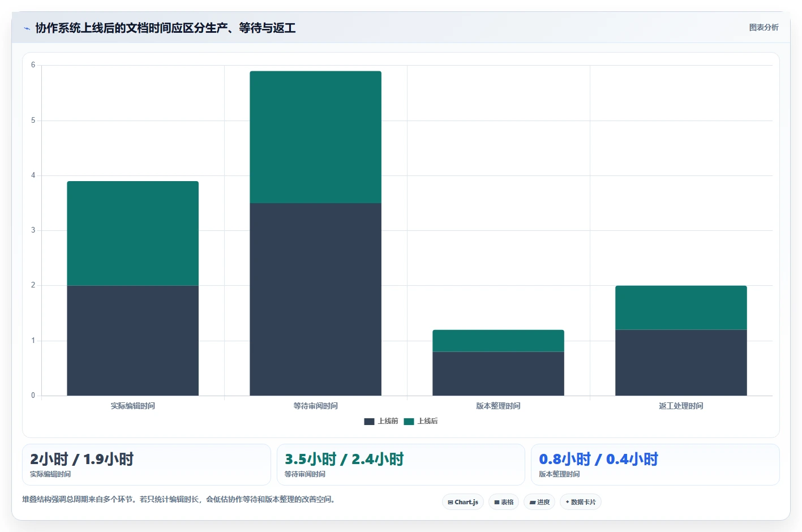Click the star icon in 数据卡片 tag

pyautogui.click(x=567, y=502)
